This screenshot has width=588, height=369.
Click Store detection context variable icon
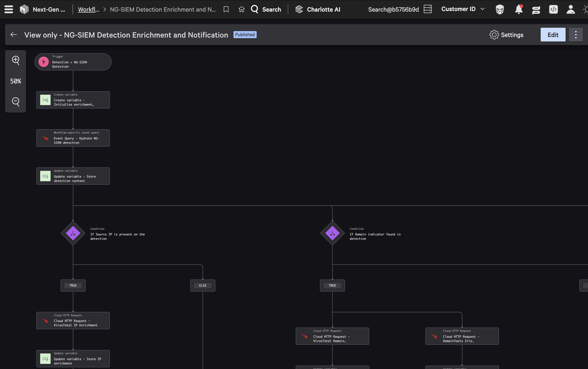(x=45, y=176)
